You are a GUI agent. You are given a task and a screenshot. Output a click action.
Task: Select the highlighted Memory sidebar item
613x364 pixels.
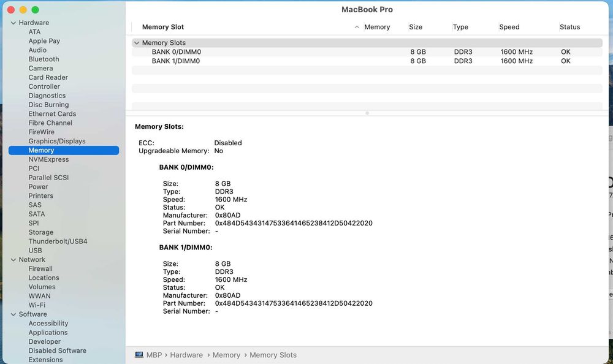pos(64,150)
